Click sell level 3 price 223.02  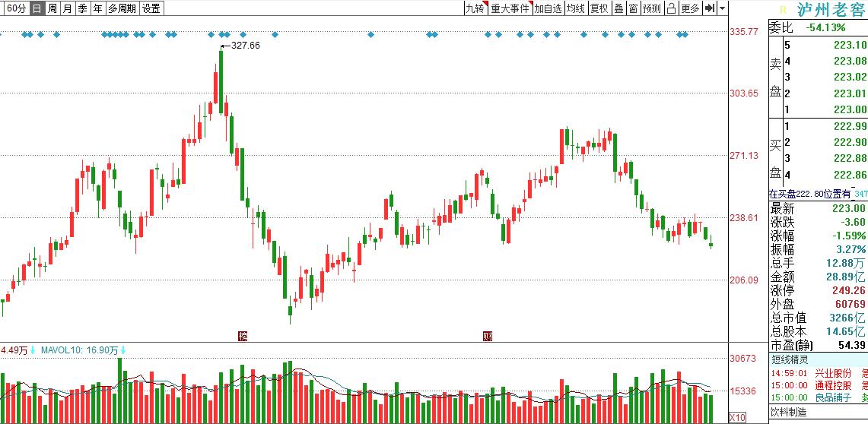851,77
